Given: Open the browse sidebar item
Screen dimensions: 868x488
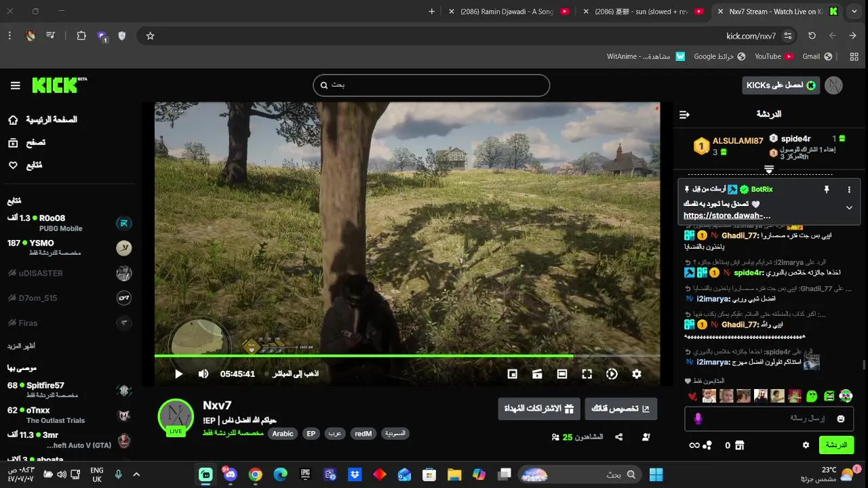Looking at the screenshot, I should pos(26,142).
